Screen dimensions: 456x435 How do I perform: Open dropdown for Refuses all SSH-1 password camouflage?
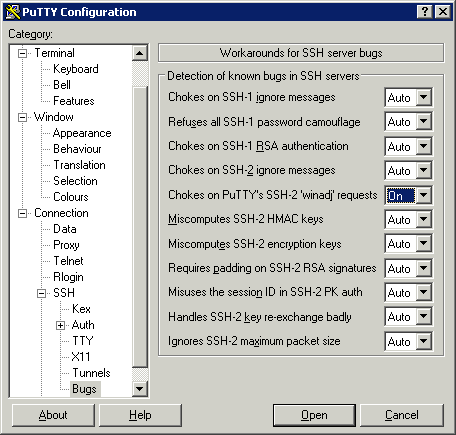coord(424,122)
